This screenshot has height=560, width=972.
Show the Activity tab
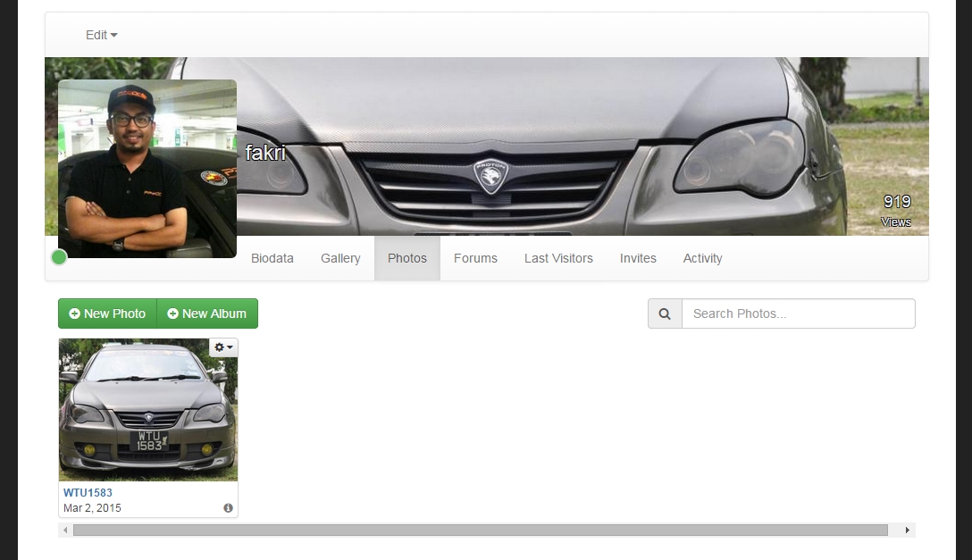pos(702,258)
